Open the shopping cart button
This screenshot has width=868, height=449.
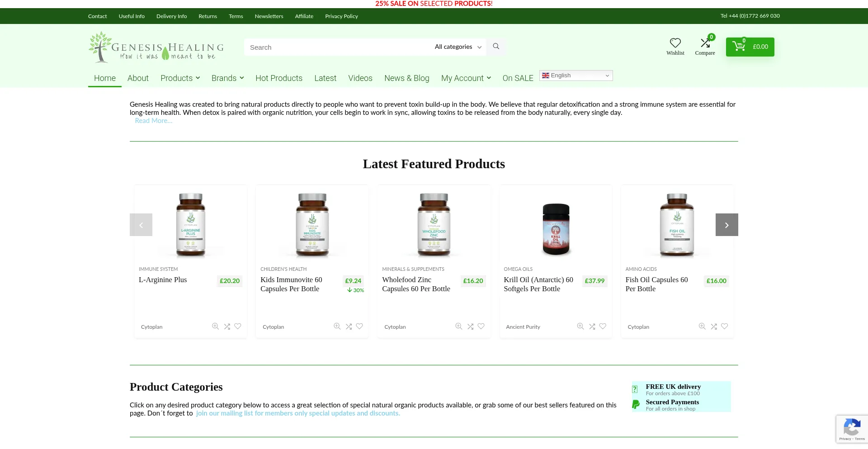(x=750, y=47)
